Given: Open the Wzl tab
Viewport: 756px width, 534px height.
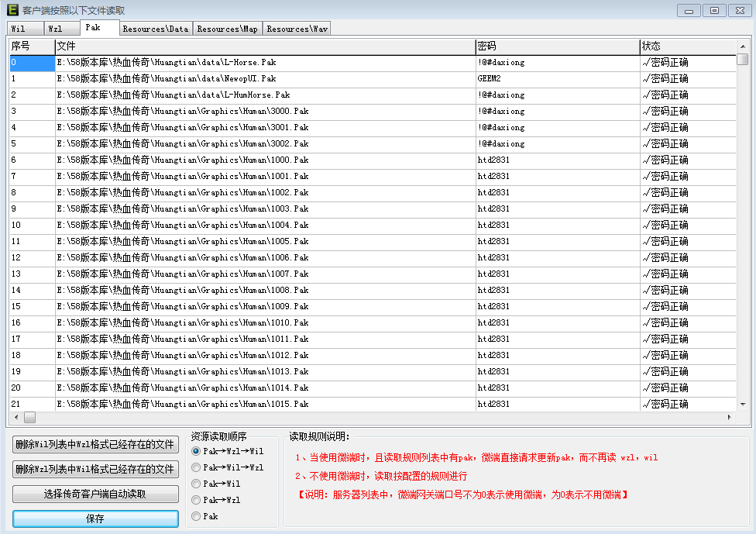Looking at the screenshot, I should coord(55,29).
